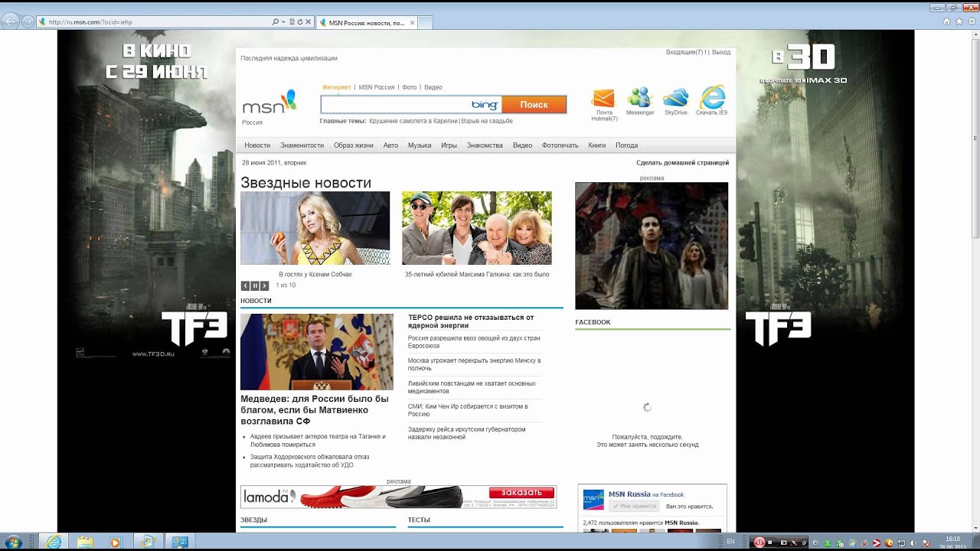Open Знаменитости menu item

(302, 145)
